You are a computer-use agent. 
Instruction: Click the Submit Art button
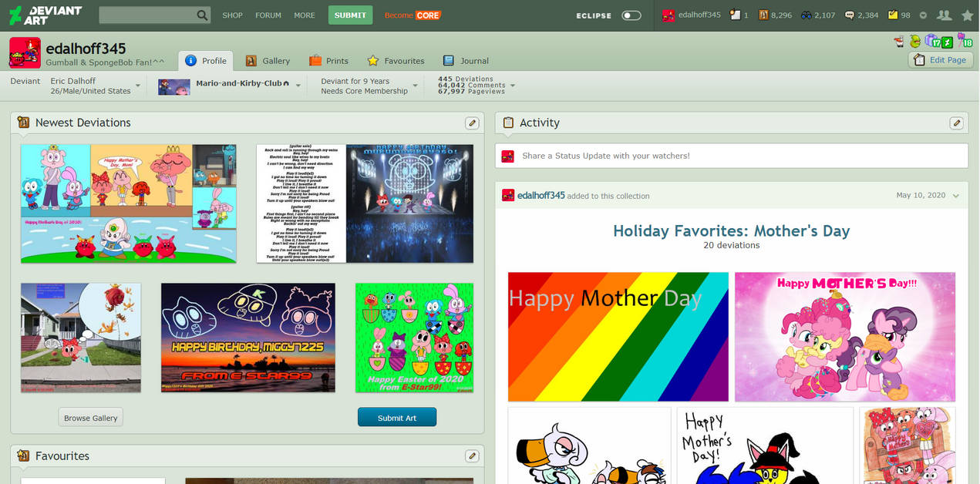click(x=397, y=418)
